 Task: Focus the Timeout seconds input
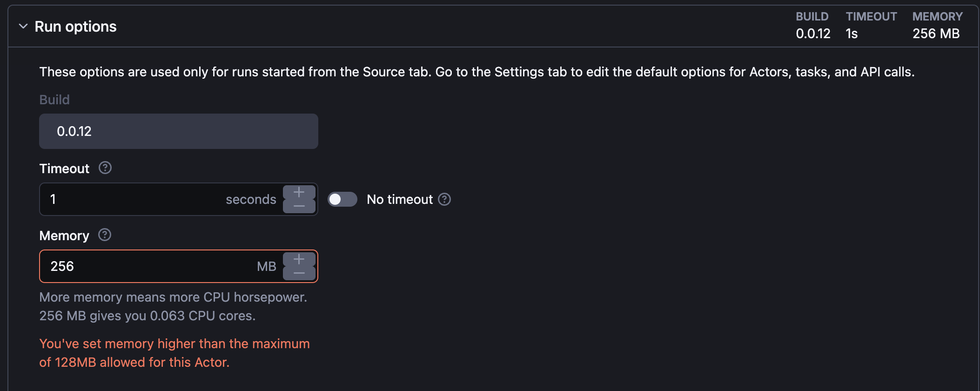point(161,199)
